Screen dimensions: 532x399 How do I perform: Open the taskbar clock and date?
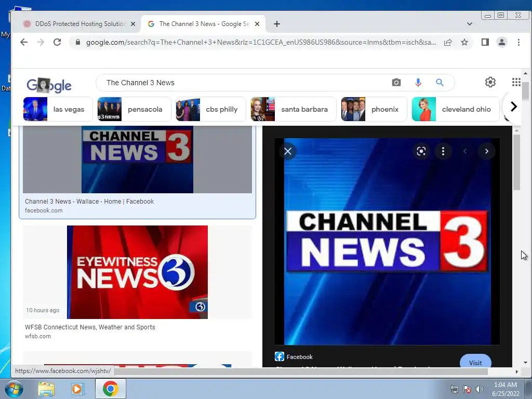point(506,389)
